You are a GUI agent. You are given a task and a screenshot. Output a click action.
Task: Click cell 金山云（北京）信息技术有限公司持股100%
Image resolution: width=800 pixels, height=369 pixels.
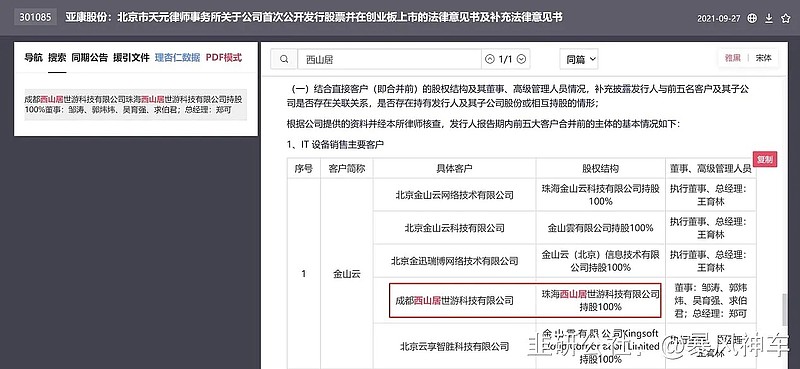click(601, 261)
